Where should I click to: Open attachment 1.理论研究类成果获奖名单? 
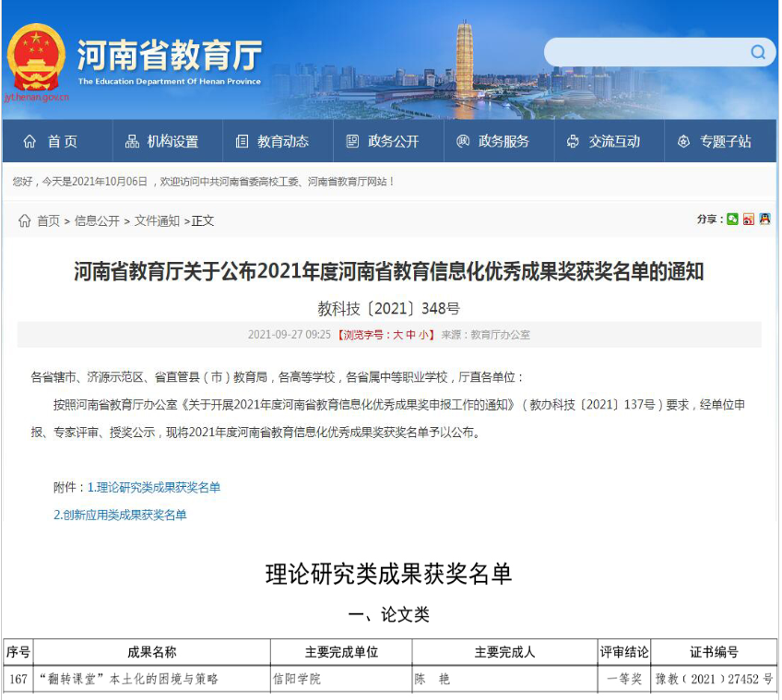coord(154,488)
